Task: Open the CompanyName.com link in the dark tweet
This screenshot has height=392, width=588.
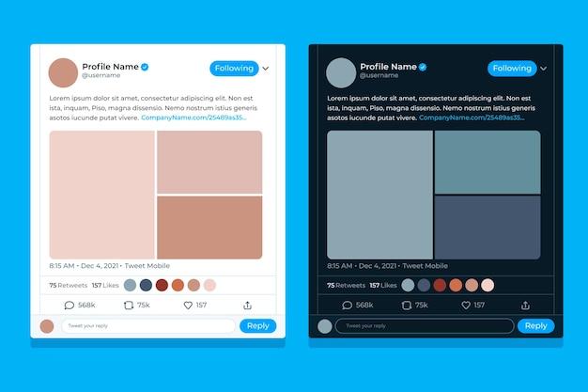Action: (472, 118)
